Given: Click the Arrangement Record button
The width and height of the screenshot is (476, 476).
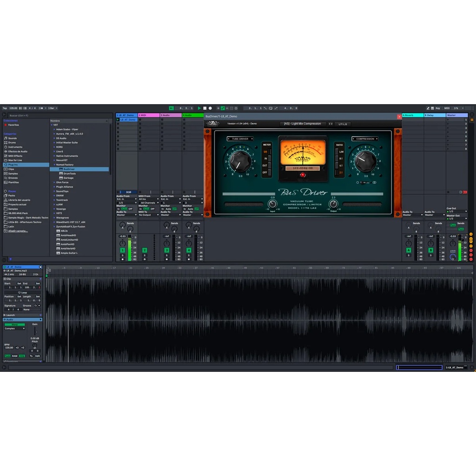Looking at the screenshot, I should 210,108.
